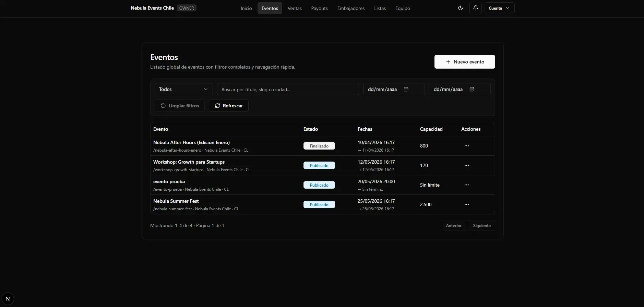Open calendar picker of first date field

[406, 89]
